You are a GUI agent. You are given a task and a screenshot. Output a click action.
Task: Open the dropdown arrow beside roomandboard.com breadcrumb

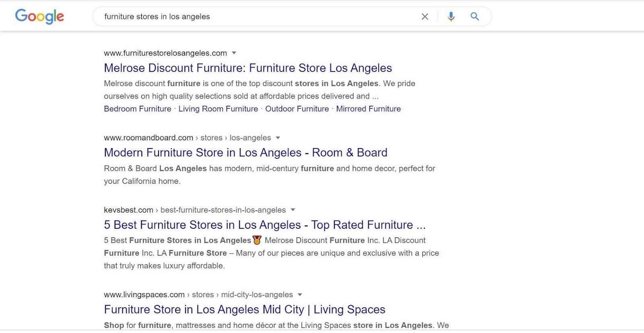coord(278,138)
